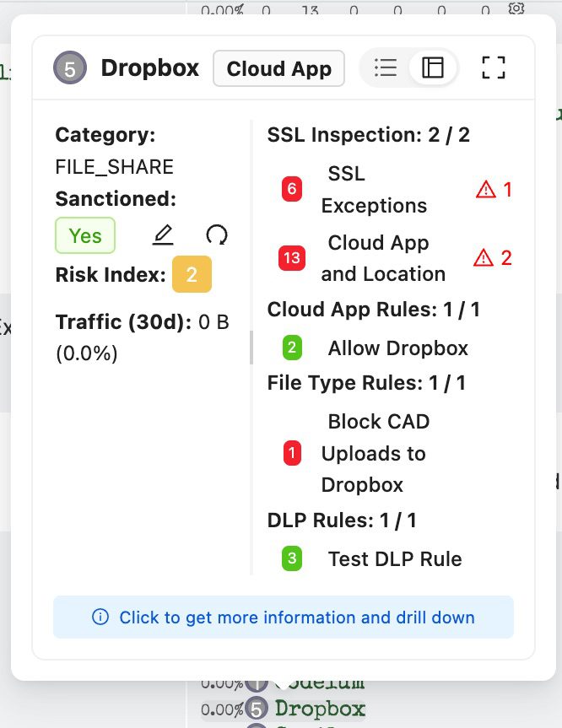The image size is (562, 728).
Task: Click SSL Exceptions red warning triangle
Action: pyautogui.click(x=485, y=190)
